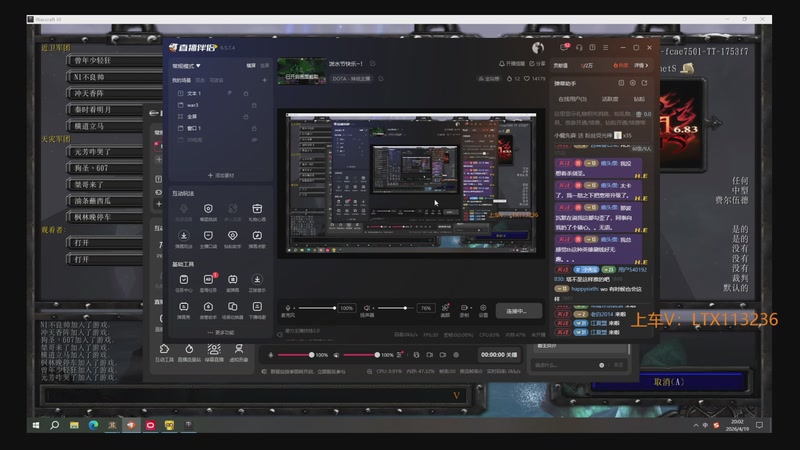
Task: Open 狗圣·607 player slot dropdown
Action: tap(105, 168)
